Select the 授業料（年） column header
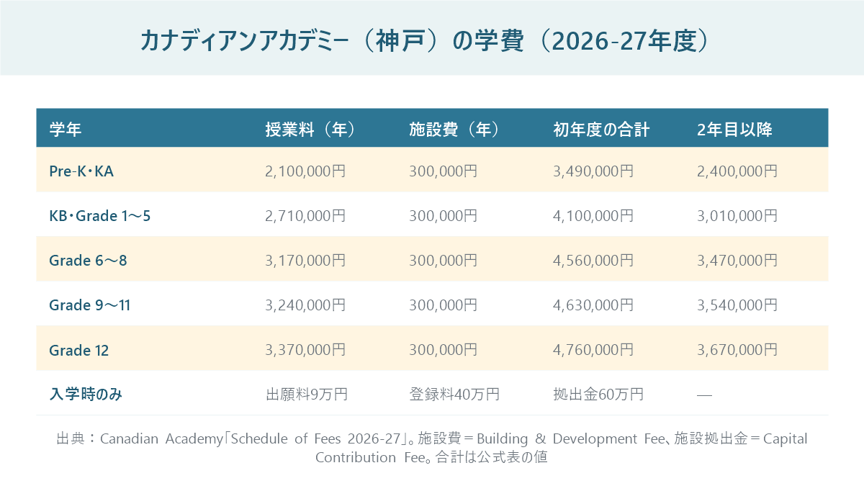864x504 pixels. (310, 130)
